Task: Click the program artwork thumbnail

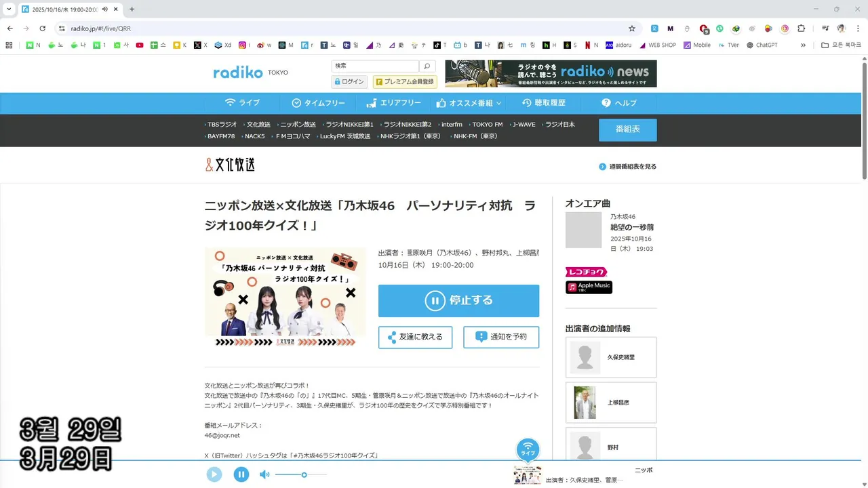Action: (x=285, y=297)
